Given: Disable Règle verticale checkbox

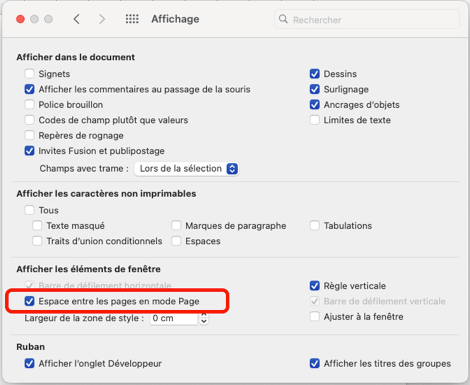Looking at the screenshot, I should [x=315, y=286].
